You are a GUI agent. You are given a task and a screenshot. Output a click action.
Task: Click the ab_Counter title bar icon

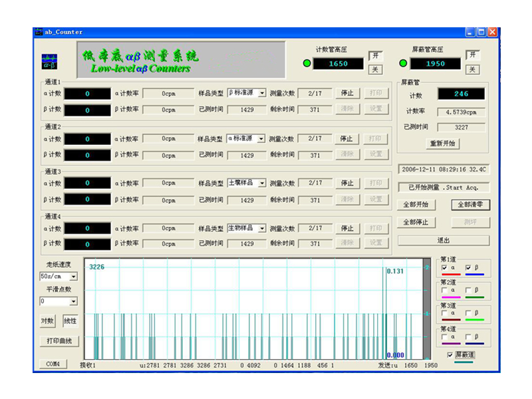pyautogui.click(x=39, y=32)
